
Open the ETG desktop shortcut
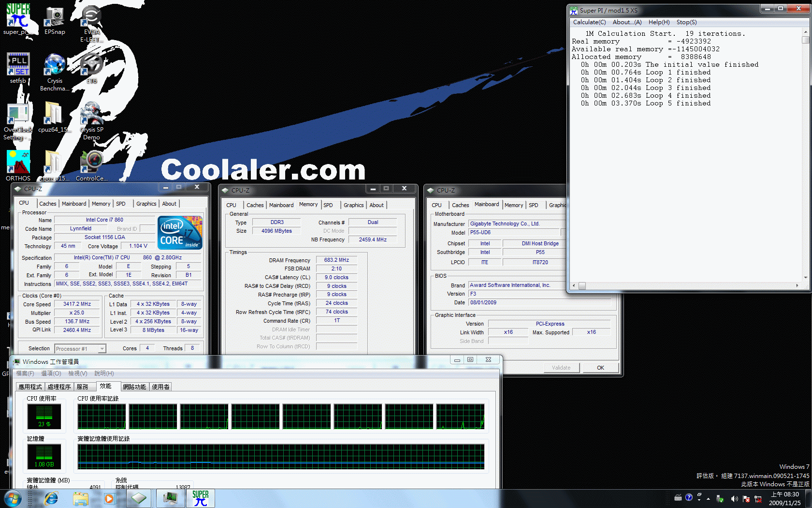[x=91, y=68]
